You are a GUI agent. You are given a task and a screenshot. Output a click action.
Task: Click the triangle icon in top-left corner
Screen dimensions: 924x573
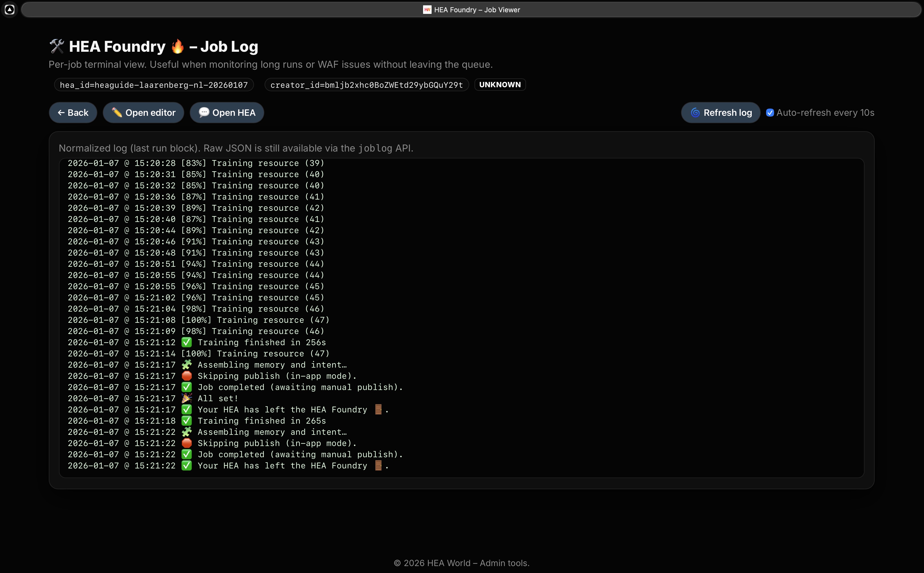[x=10, y=10]
